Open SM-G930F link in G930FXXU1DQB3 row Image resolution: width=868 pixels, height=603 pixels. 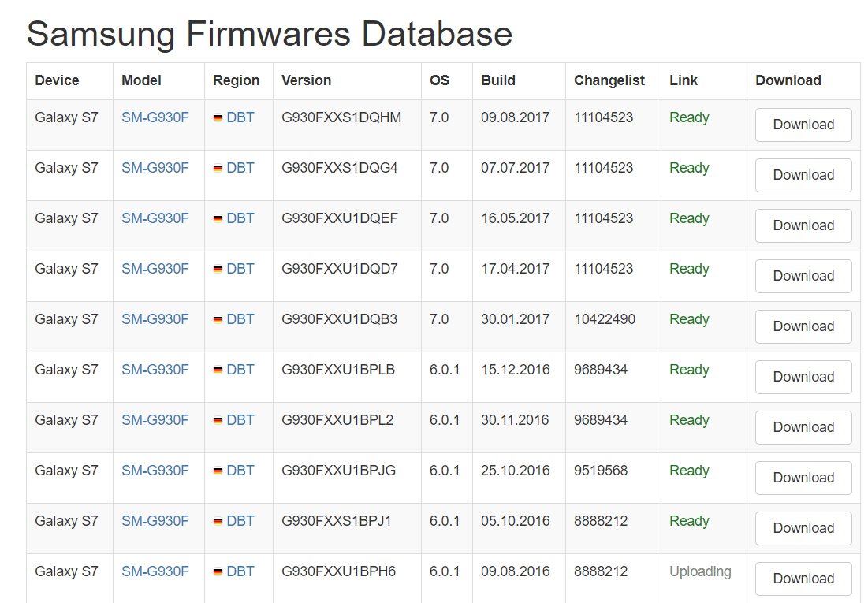(x=155, y=319)
